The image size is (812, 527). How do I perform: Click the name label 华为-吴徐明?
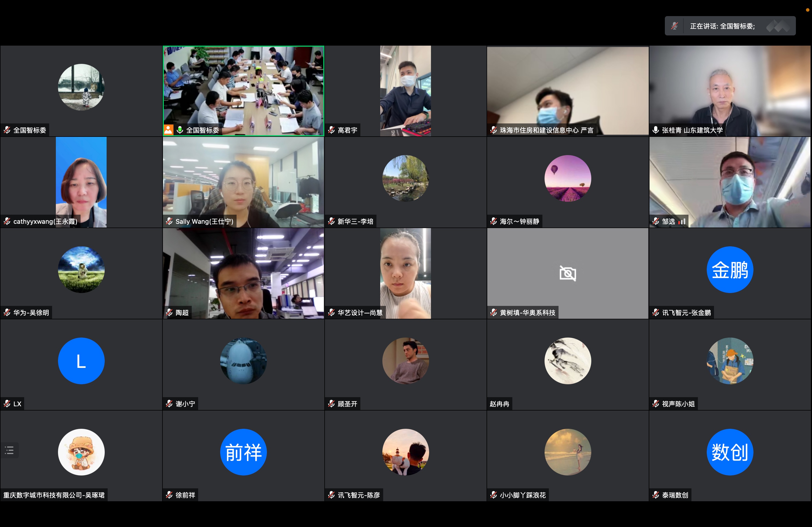[x=31, y=313]
